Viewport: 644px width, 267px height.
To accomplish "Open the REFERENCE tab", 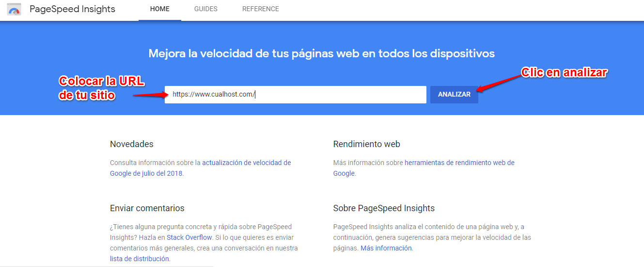I will pos(261,9).
